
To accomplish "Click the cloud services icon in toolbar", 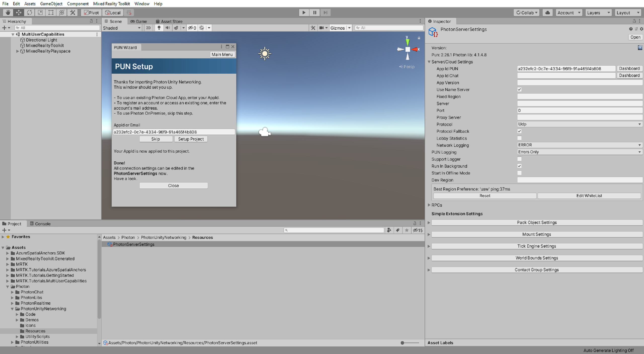I will 548,12.
